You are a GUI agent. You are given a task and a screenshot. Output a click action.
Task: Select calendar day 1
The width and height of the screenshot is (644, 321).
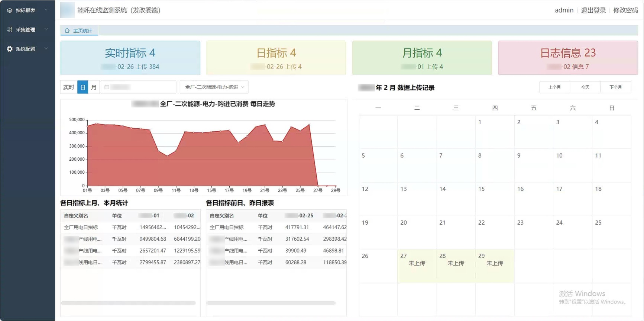[x=495, y=132]
